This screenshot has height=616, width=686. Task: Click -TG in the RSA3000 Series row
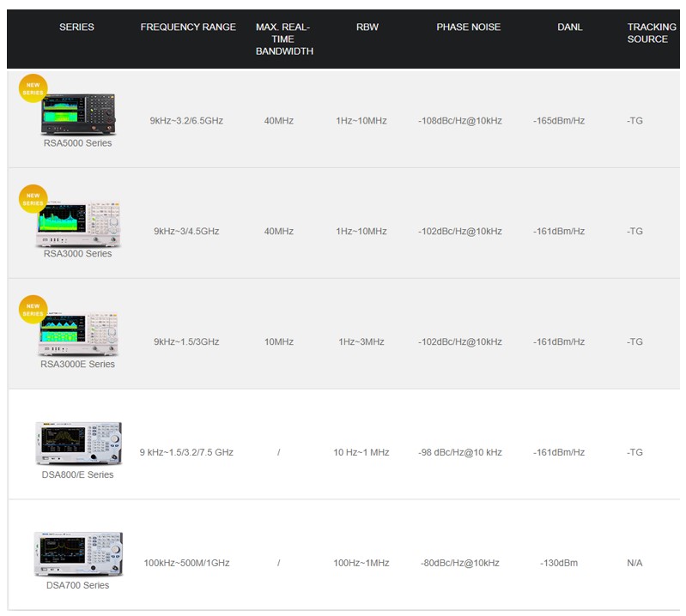pos(634,232)
